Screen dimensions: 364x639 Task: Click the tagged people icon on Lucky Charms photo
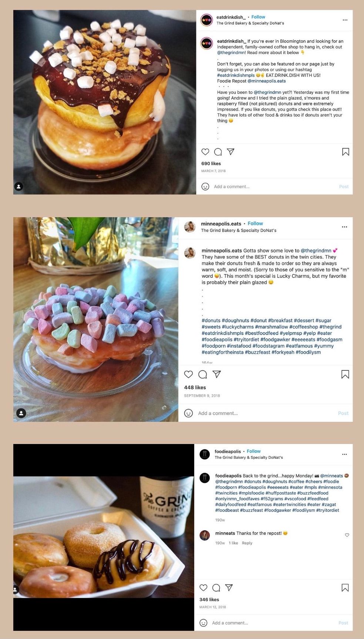[x=21, y=413]
